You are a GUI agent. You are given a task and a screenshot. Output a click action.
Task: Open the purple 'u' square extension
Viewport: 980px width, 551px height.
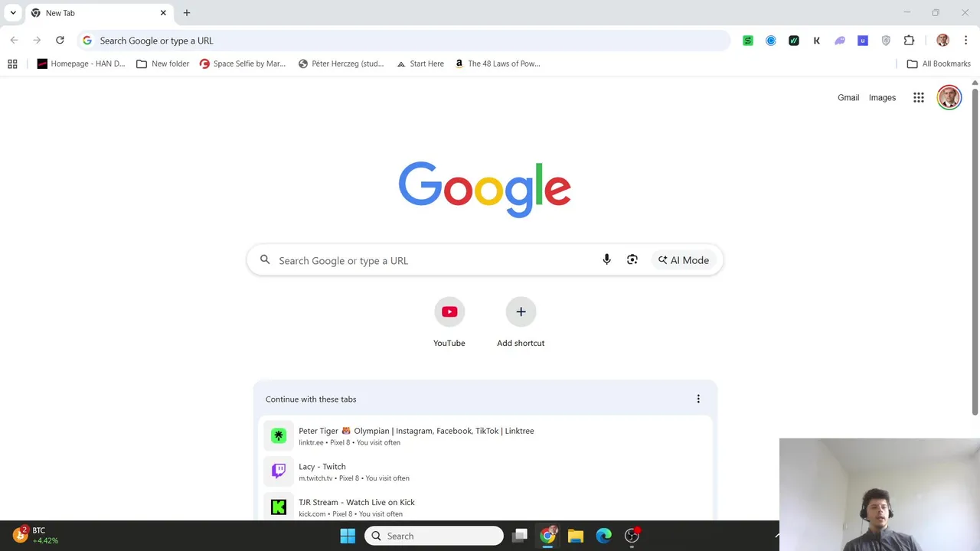coord(863,41)
